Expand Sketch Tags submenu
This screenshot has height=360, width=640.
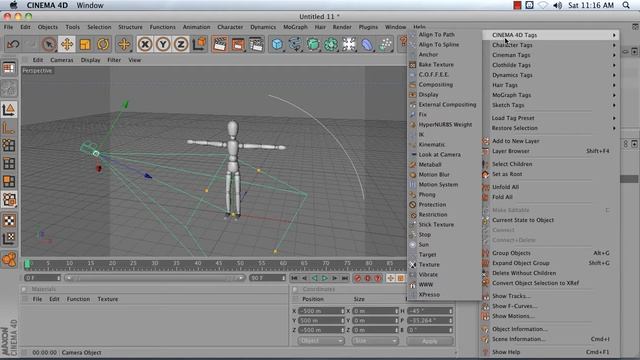click(551, 105)
